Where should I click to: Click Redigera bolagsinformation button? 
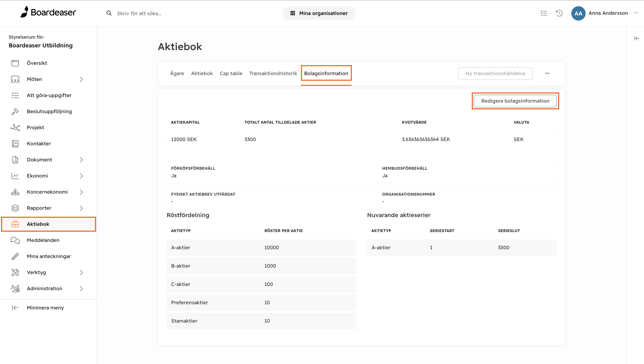(515, 101)
